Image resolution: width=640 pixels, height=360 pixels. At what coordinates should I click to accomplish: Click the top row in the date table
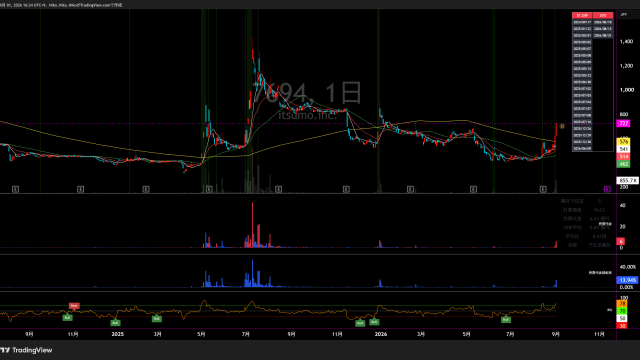593,22
